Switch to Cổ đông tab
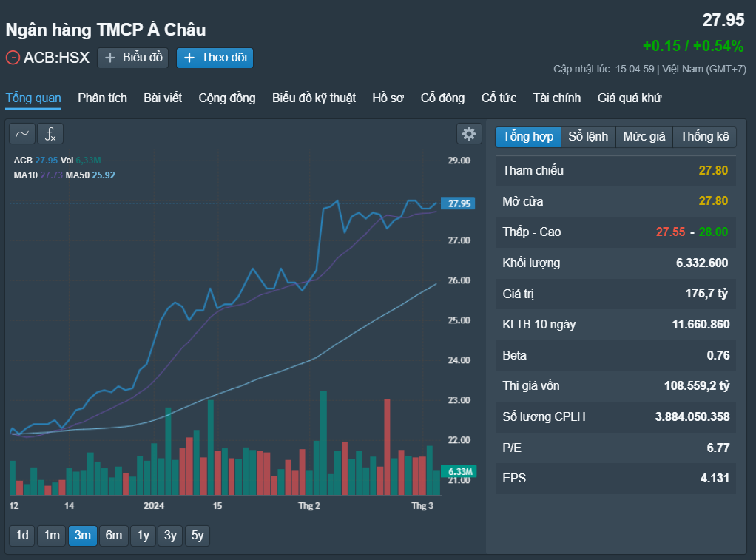Screen dimensions: 756x560 (442, 98)
